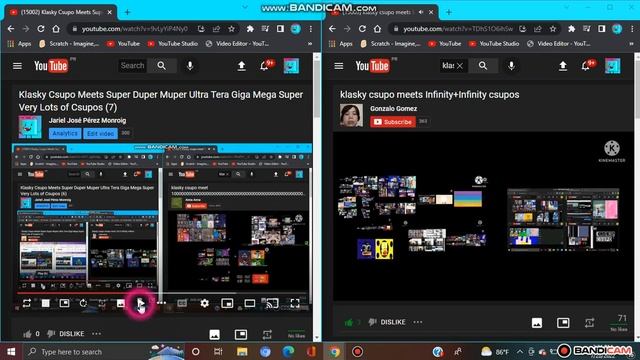Open Jariel José Pérez Monroig channel link
This screenshot has height=360, width=640.
[87, 120]
